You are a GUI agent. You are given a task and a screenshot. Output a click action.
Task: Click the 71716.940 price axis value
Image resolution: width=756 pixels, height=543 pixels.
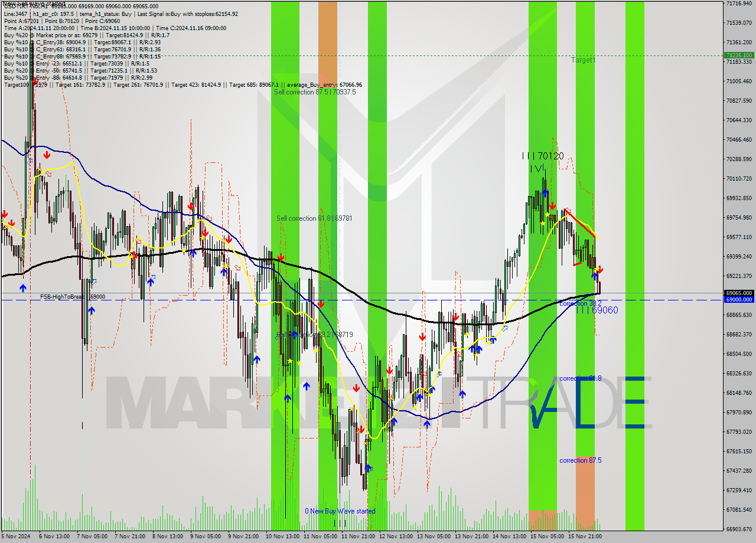(739, 4)
